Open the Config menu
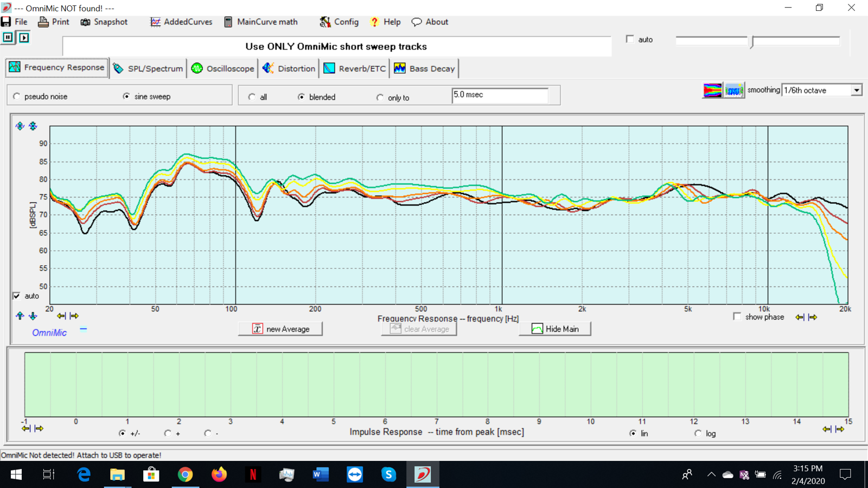868x488 pixels. [x=339, y=22]
